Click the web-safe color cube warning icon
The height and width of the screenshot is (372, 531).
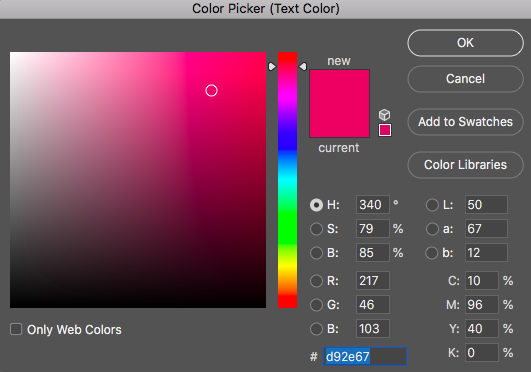tap(384, 115)
